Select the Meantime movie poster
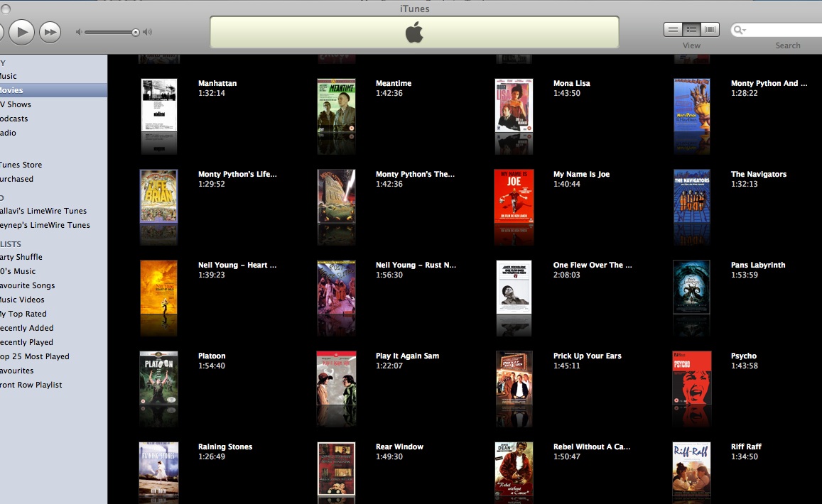822x504 pixels. point(337,105)
